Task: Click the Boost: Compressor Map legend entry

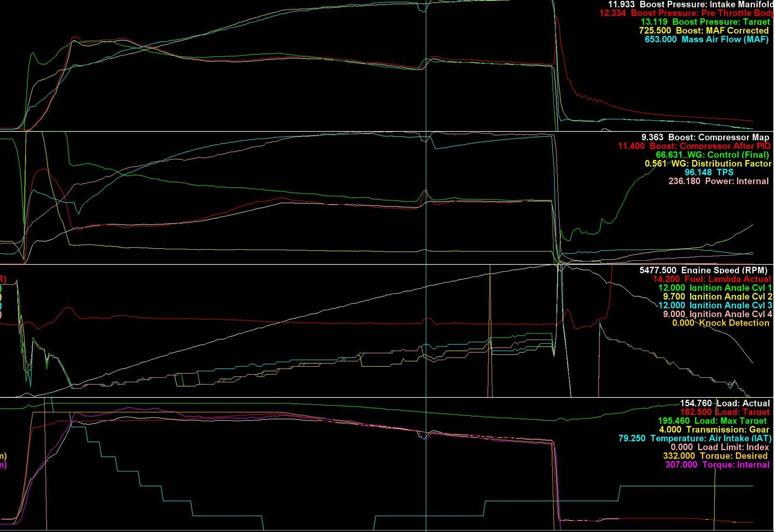Action: point(705,138)
